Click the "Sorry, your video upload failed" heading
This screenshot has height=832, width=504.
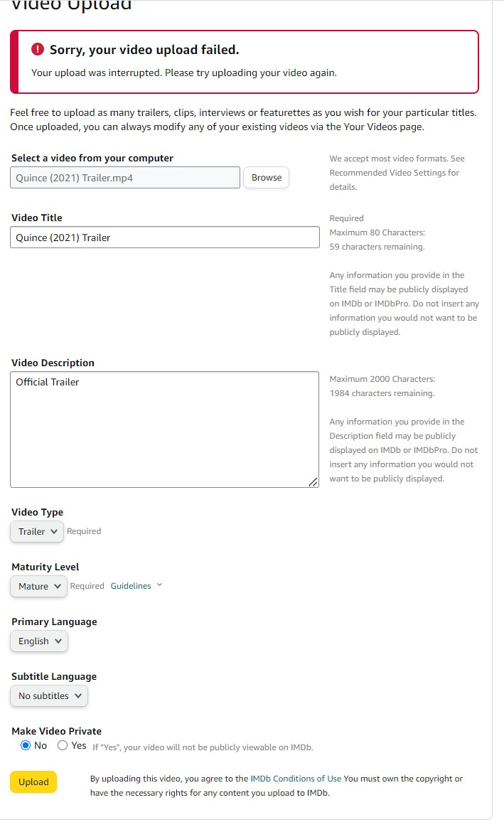point(144,50)
